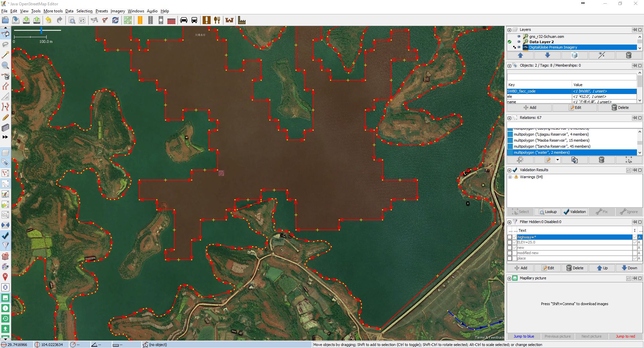Toggle visibility of Data Layer 2
The width and height of the screenshot is (644, 348).
click(519, 42)
